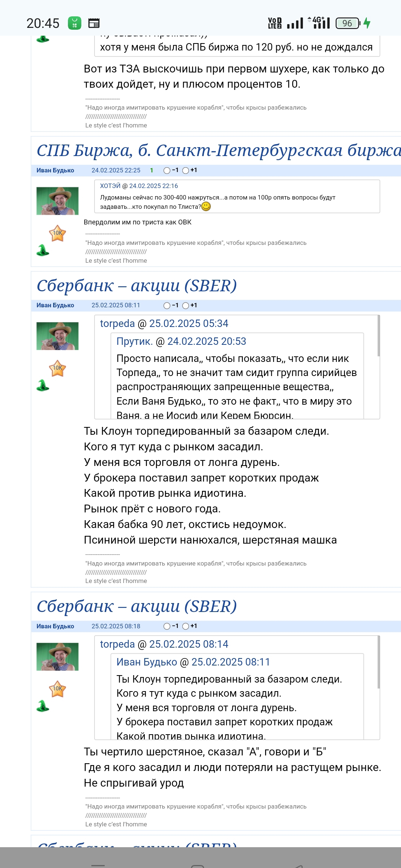Image resolution: width=401 pixels, height=868 pixels.
Task: Click green hat icon on 08:11 post
Action: 43,385
